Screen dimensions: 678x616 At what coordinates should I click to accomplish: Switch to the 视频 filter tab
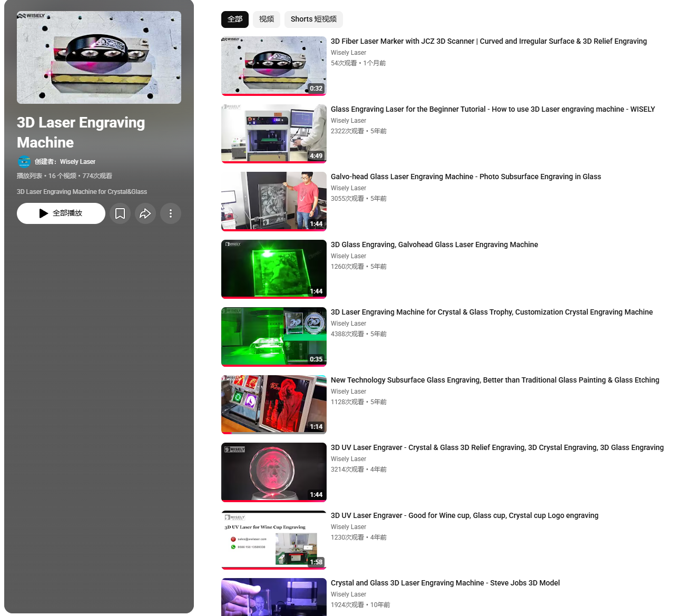[267, 19]
